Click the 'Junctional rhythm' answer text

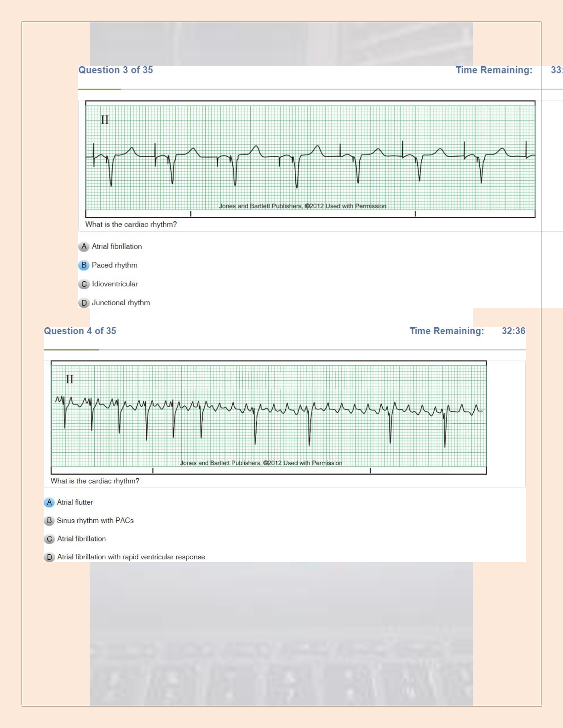[121, 302]
